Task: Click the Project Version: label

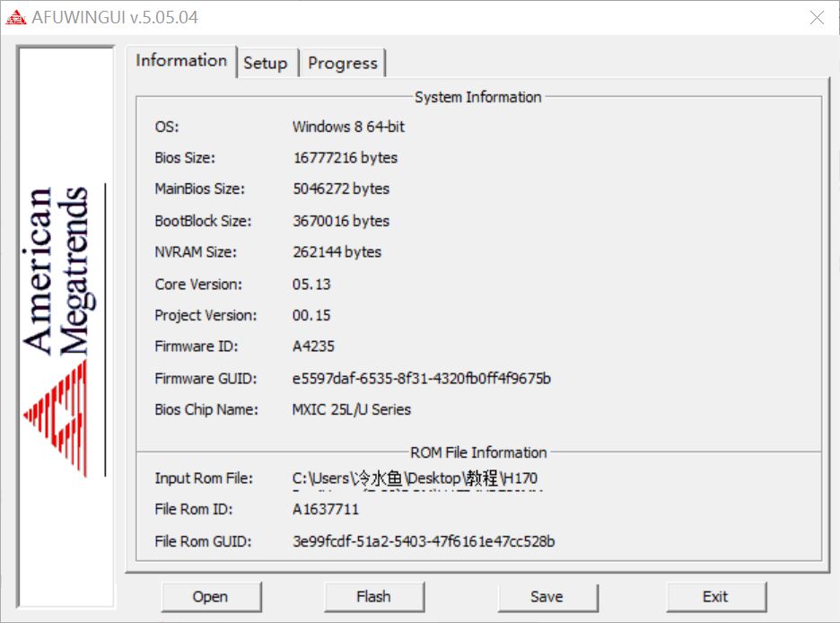Action: coord(206,315)
